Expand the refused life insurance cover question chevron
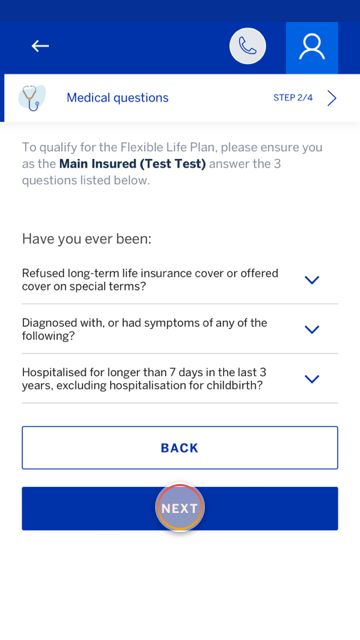The image size is (360, 640). coord(312,280)
